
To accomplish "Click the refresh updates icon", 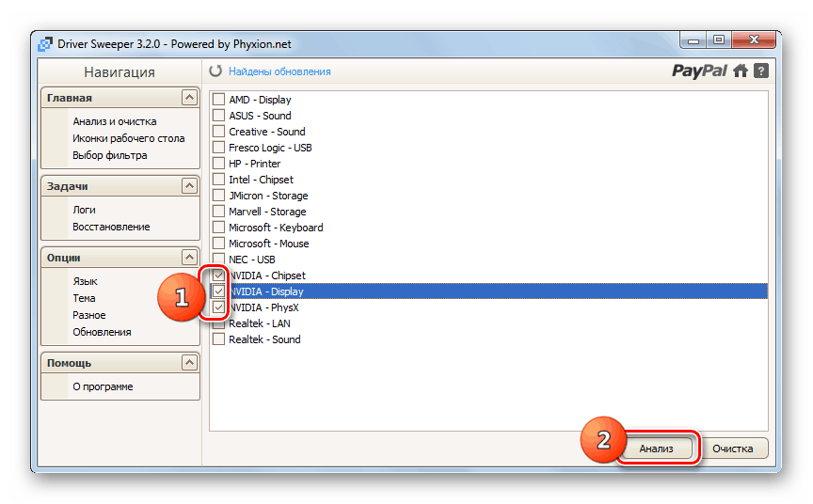I will (215, 71).
